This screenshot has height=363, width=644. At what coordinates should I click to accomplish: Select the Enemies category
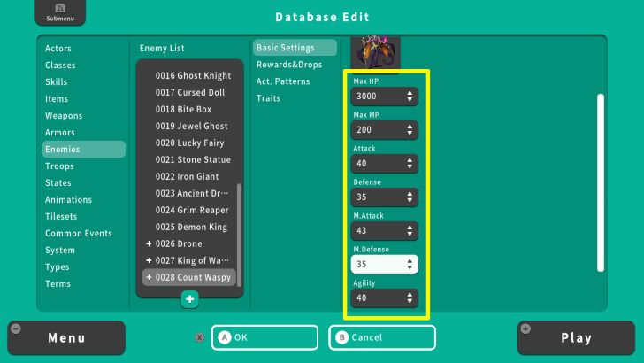point(84,150)
